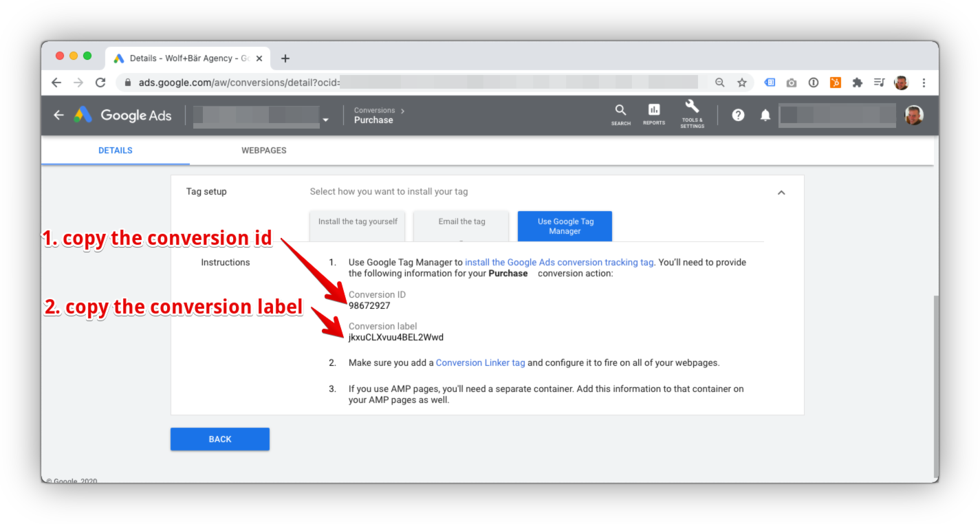Click the Tag setup heading
This screenshot has width=980, height=524.
tap(206, 191)
